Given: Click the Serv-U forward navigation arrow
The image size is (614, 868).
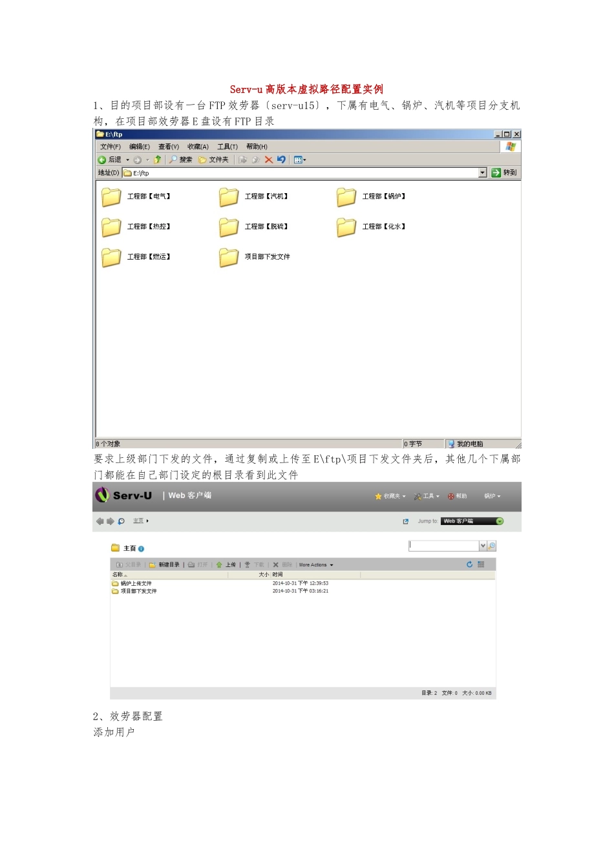Looking at the screenshot, I should [110, 521].
